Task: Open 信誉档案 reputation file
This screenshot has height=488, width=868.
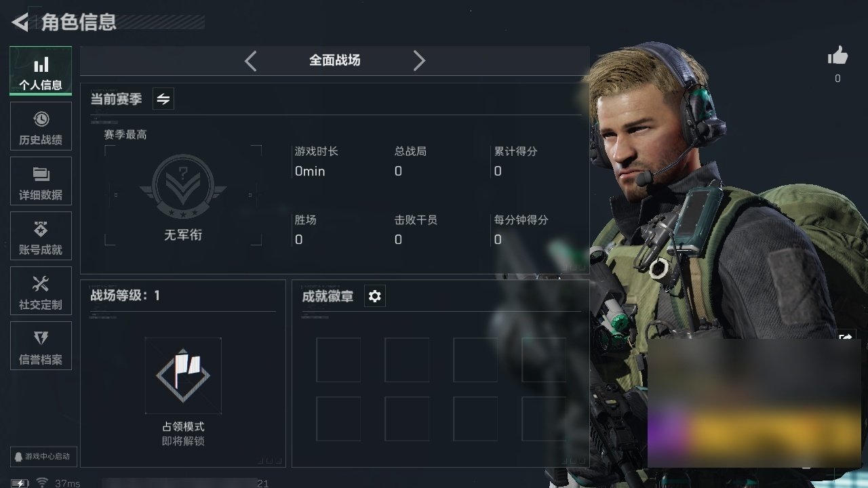Action: [41, 346]
